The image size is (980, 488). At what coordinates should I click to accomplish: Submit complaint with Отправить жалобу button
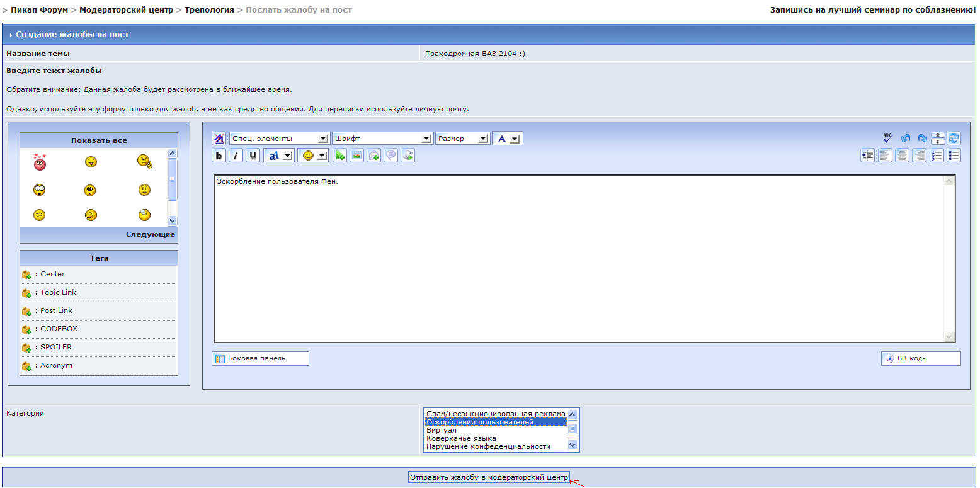(x=489, y=477)
